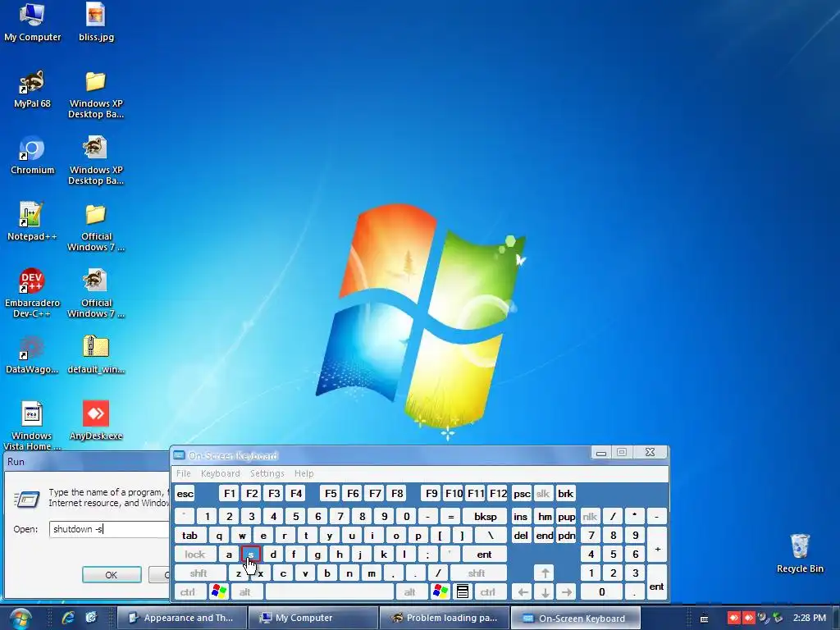This screenshot has width=840, height=630.
Task: Toggle the right shft key
Action: (x=477, y=573)
